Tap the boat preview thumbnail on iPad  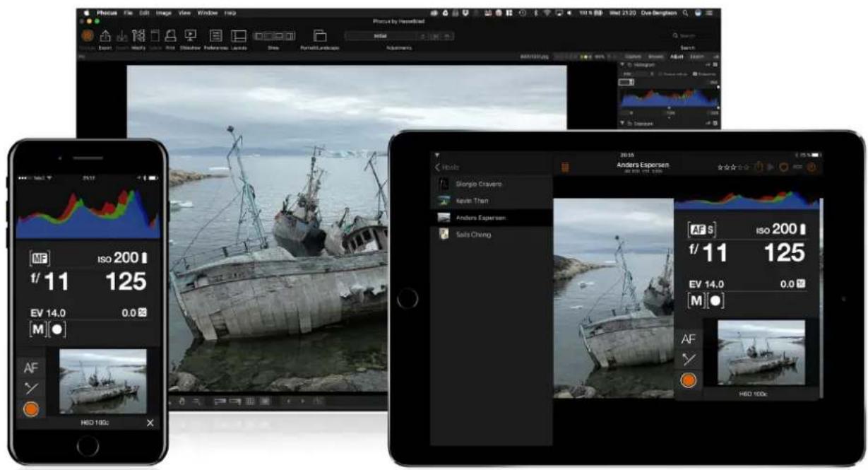[x=761, y=353]
